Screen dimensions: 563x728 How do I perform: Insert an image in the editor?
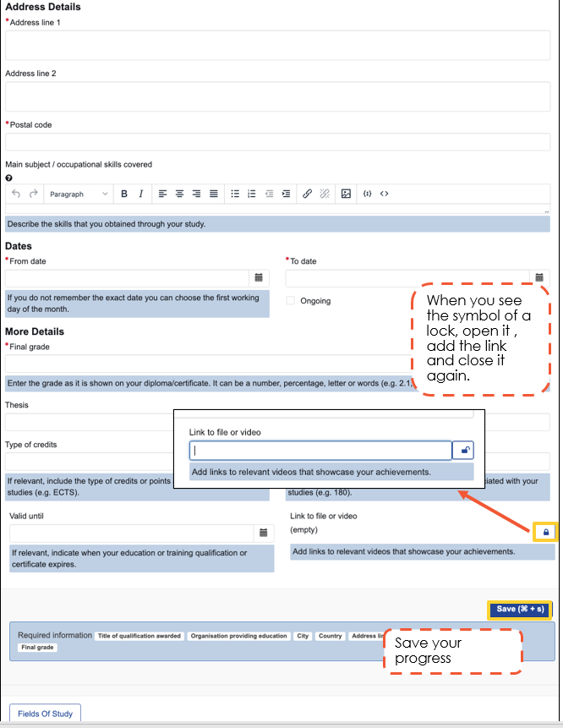pos(346,194)
